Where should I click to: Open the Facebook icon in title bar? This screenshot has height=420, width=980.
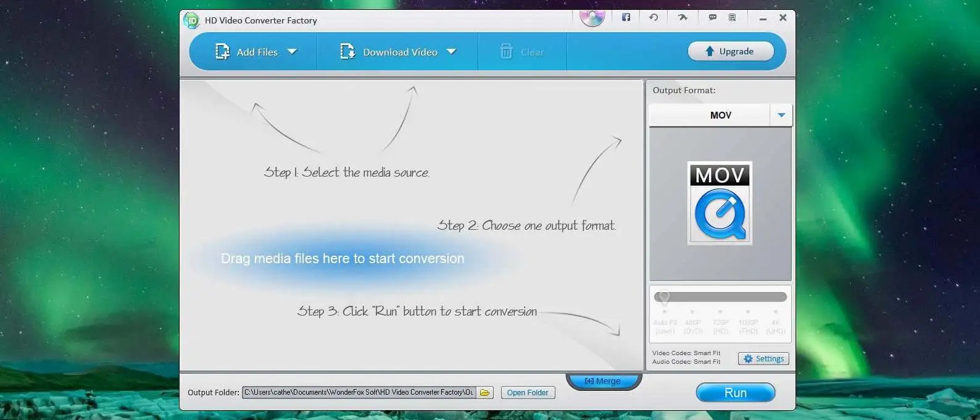tap(626, 17)
